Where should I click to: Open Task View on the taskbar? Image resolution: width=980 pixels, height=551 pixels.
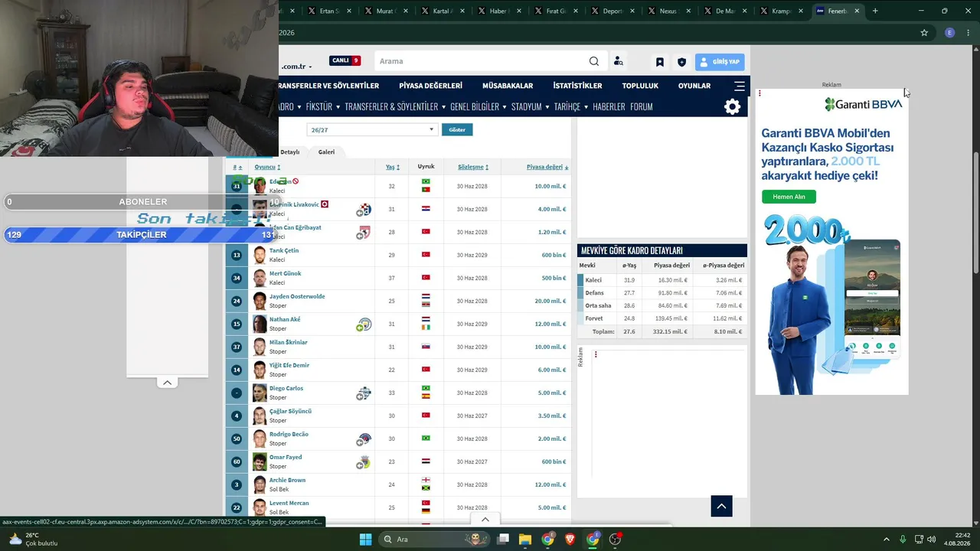[503, 540]
